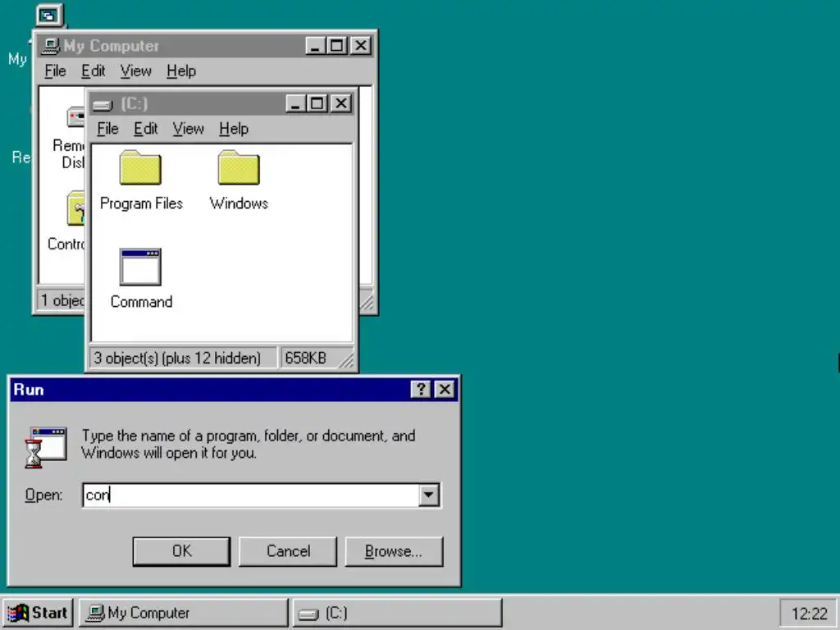Viewport: 840px width, 630px height.
Task: Click the Browse... button
Action: (394, 551)
